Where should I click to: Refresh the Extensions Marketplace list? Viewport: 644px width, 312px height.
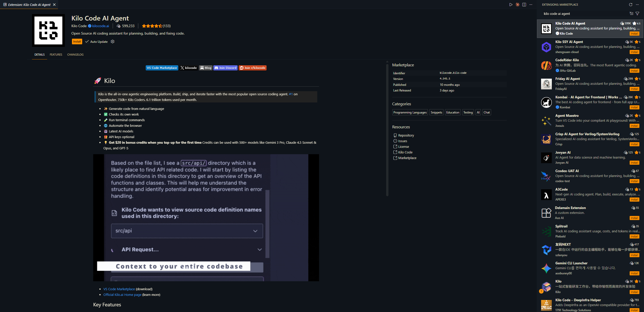(631, 5)
